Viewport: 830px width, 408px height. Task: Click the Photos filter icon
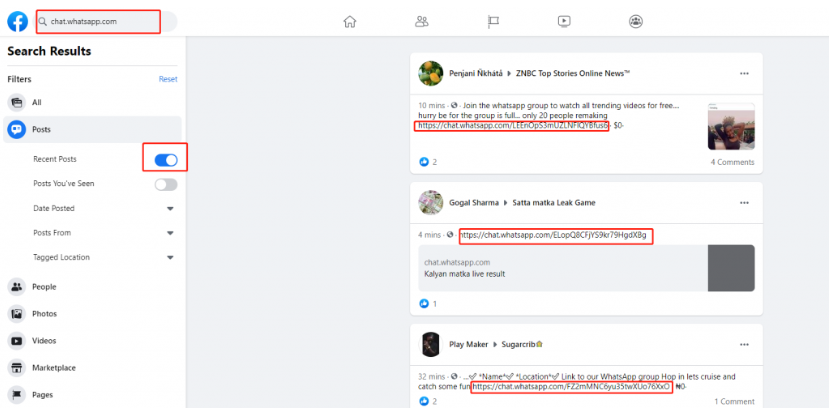coord(17,314)
